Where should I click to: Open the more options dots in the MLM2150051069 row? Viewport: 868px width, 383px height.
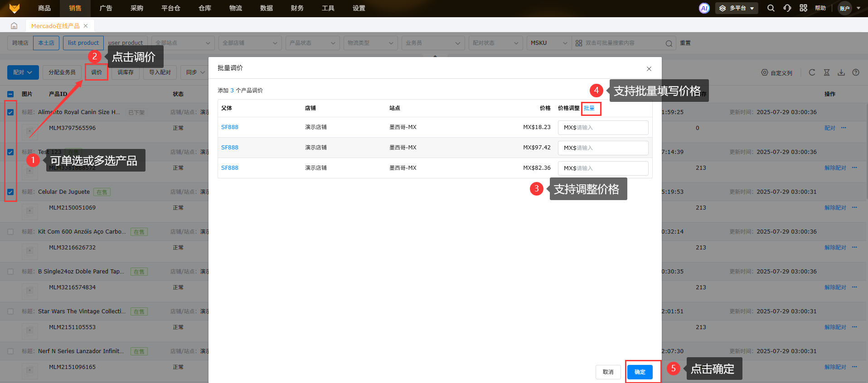click(x=854, y=208)
